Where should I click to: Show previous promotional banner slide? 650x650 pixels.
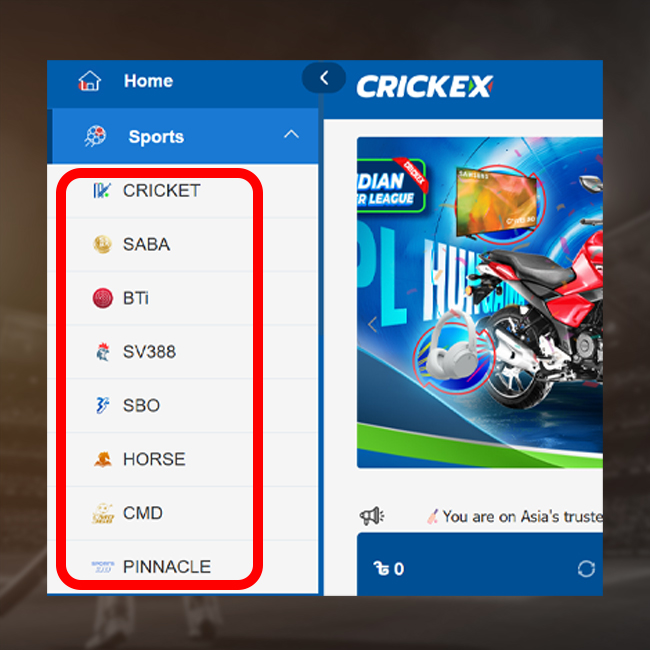point(372,324)
